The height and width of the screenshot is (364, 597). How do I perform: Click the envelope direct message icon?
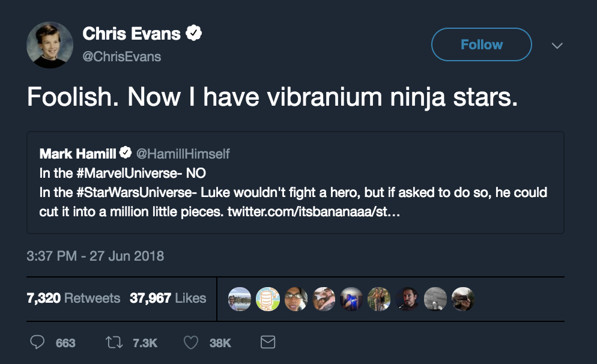tap(268, 342)
